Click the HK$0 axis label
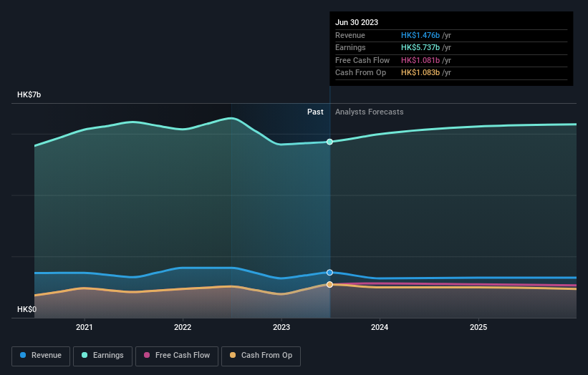The height and width of the screenshot is (375, 588). (26, 309)
